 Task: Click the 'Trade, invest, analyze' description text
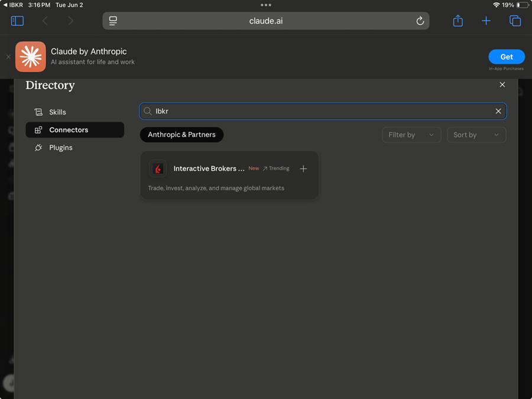coord(216,188)
